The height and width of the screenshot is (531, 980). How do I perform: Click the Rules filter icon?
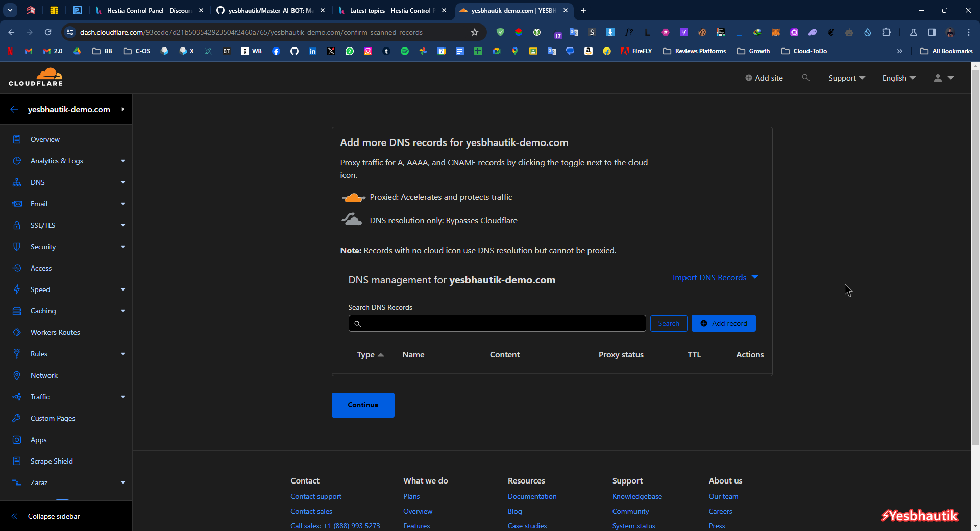tap(17, 354)
